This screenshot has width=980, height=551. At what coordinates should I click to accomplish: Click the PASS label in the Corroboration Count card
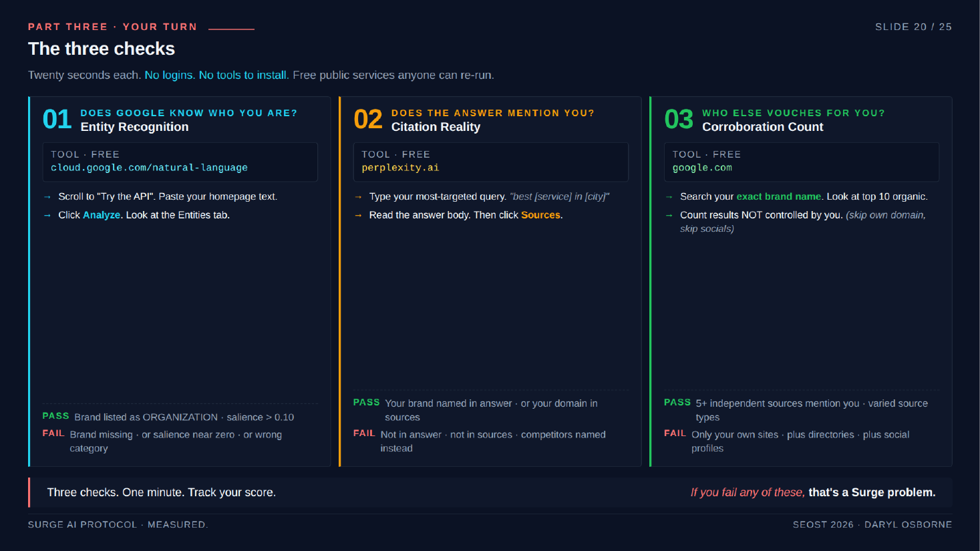[x=677, y=403]
